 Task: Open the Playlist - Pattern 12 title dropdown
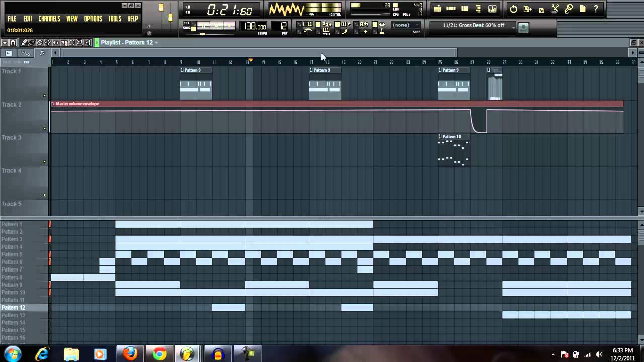pos(156,43)
